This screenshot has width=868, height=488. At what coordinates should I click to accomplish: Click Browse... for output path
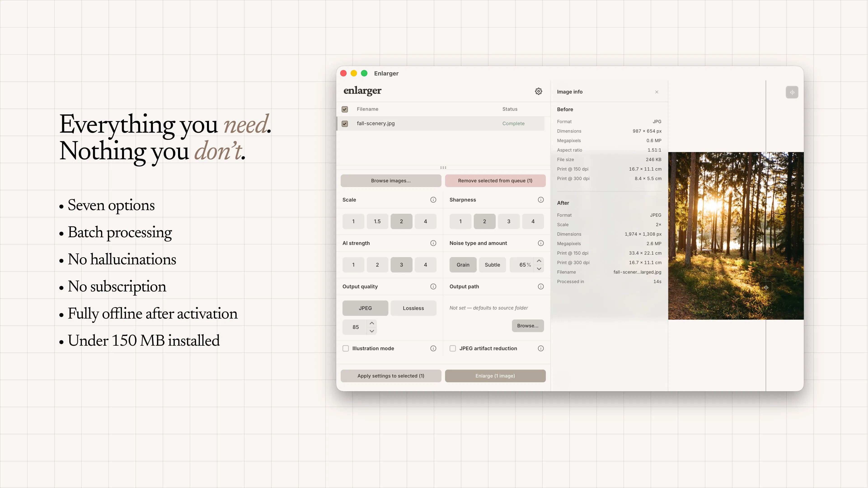point(528,326)
